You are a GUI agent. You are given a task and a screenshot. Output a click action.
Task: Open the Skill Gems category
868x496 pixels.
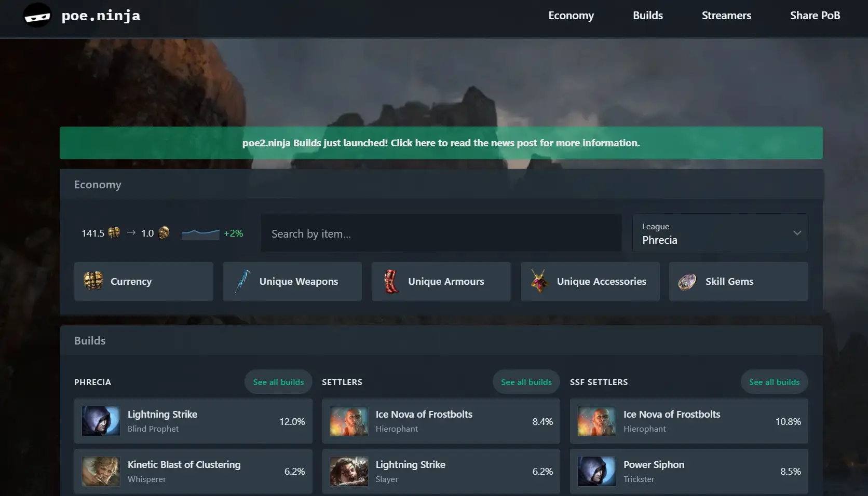click(x=739, y=281)
